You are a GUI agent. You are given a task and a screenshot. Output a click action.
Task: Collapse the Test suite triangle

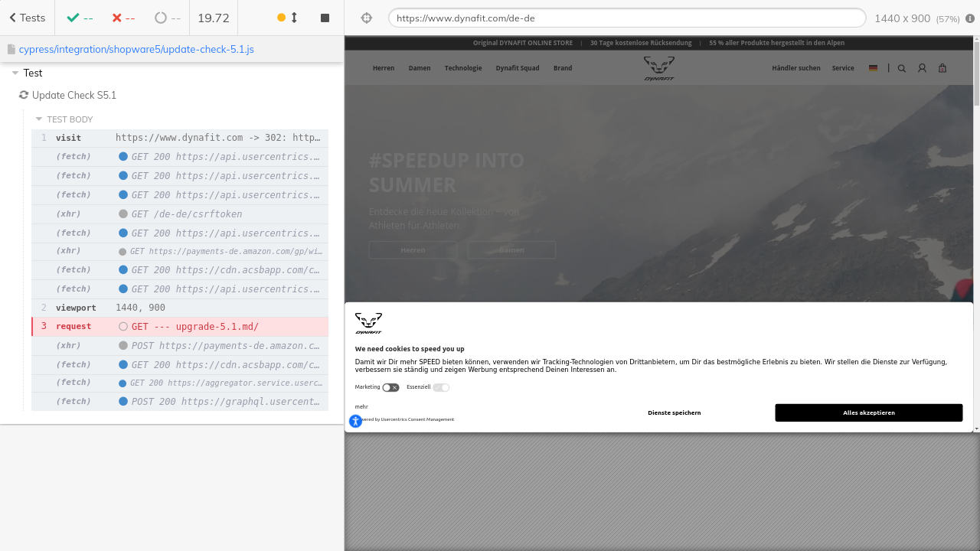tap(15, 73)
